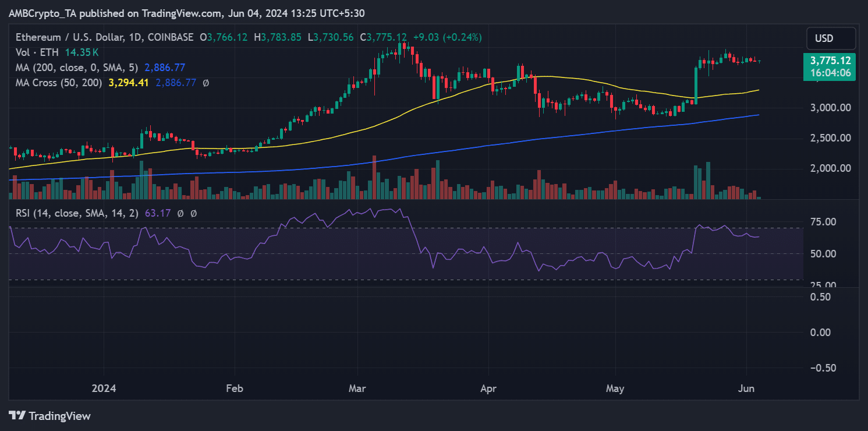Click the null symbol after MA Cross values
Screen dimensions: 868x431
coord(206,83)
